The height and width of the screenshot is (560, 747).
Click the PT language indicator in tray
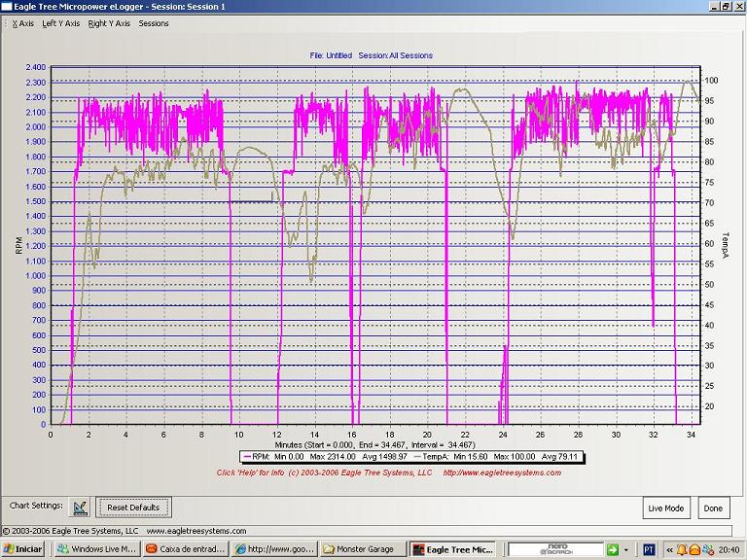click(649, 549)
